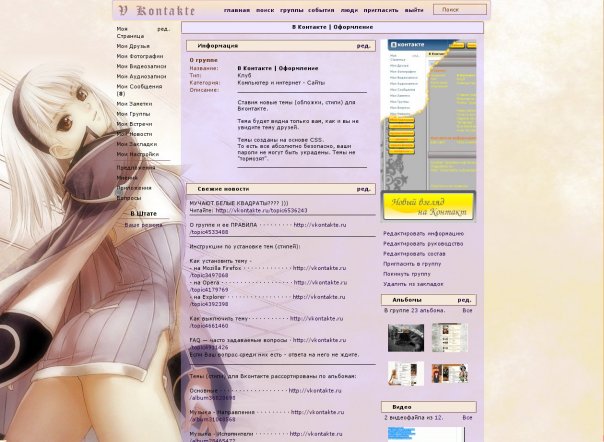Open Мнения in the sidebar
The width and height of the screenshot is (604, 442).
pos(127,178)
